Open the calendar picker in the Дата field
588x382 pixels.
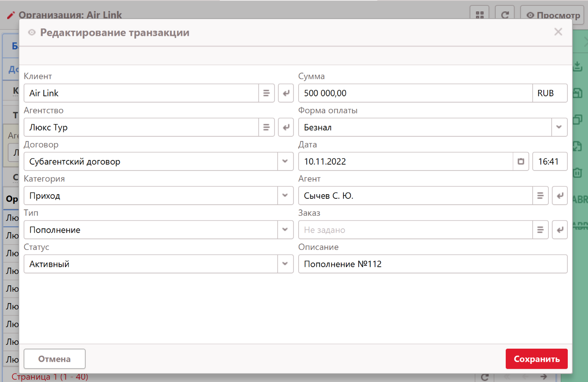[521, 162]
